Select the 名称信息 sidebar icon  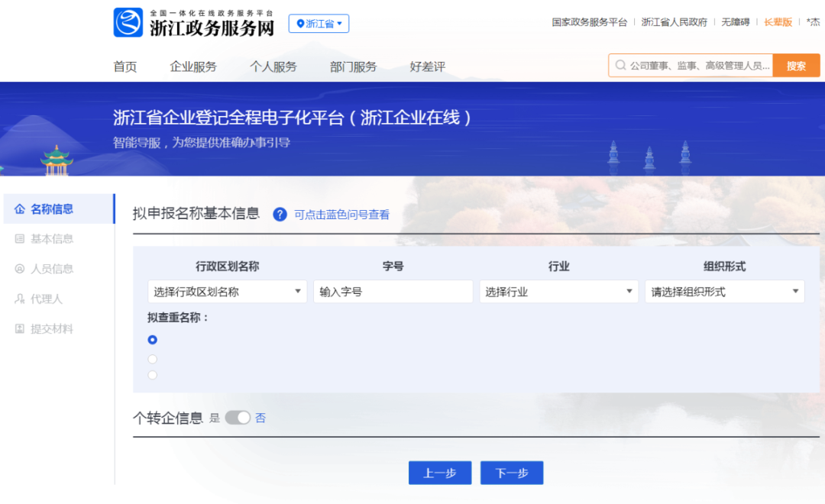(19, 208)
